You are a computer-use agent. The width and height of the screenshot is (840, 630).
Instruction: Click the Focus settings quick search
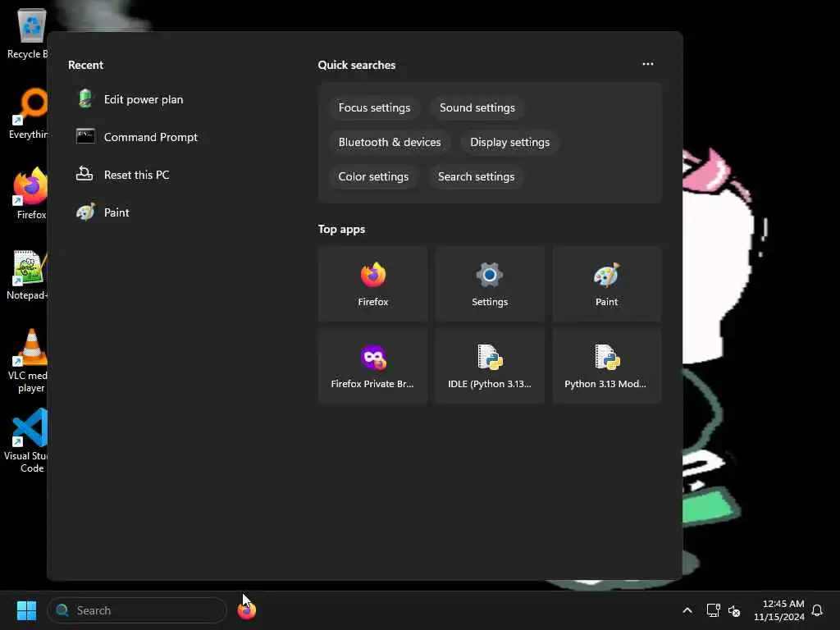tap(374, 107)
